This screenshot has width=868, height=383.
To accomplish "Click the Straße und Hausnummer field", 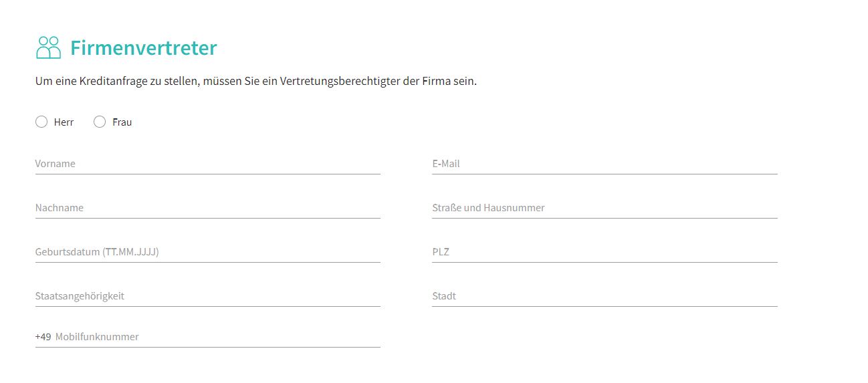I will pos(605,208).
